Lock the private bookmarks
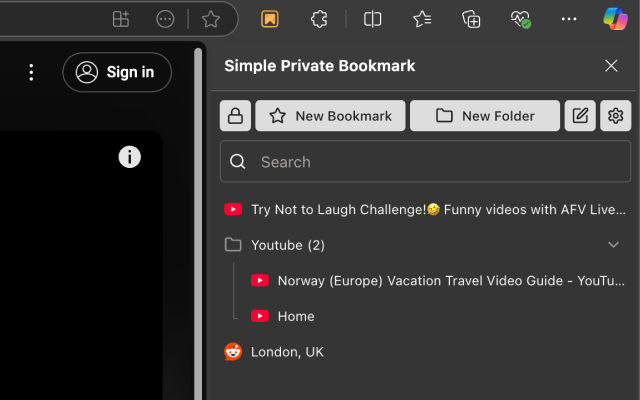Screen dimensions: 640x400 236,116
